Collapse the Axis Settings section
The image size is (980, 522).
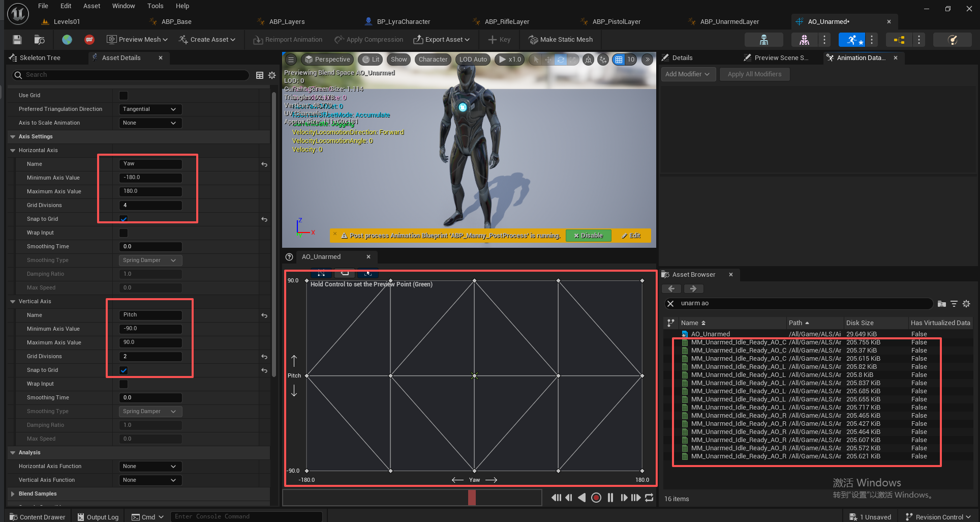[13, 137]
